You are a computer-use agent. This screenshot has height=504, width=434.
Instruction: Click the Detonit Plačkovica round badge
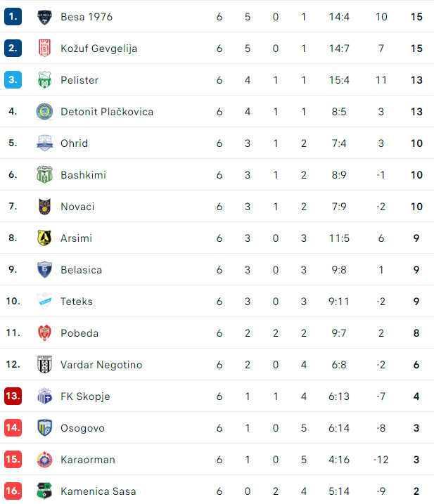tap(44, 112)
